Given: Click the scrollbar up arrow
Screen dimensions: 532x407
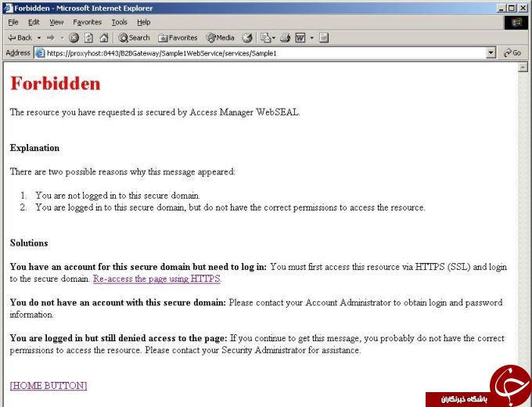Looking at the screenshot, I should pos(523,67).
